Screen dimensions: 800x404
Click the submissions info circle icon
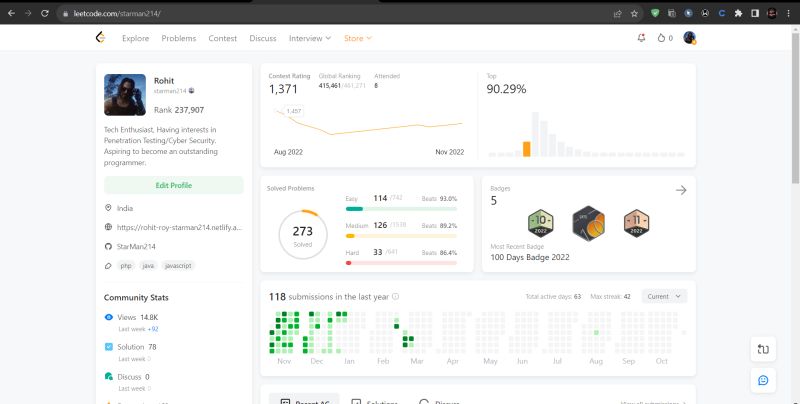click(x=395, y=296)
